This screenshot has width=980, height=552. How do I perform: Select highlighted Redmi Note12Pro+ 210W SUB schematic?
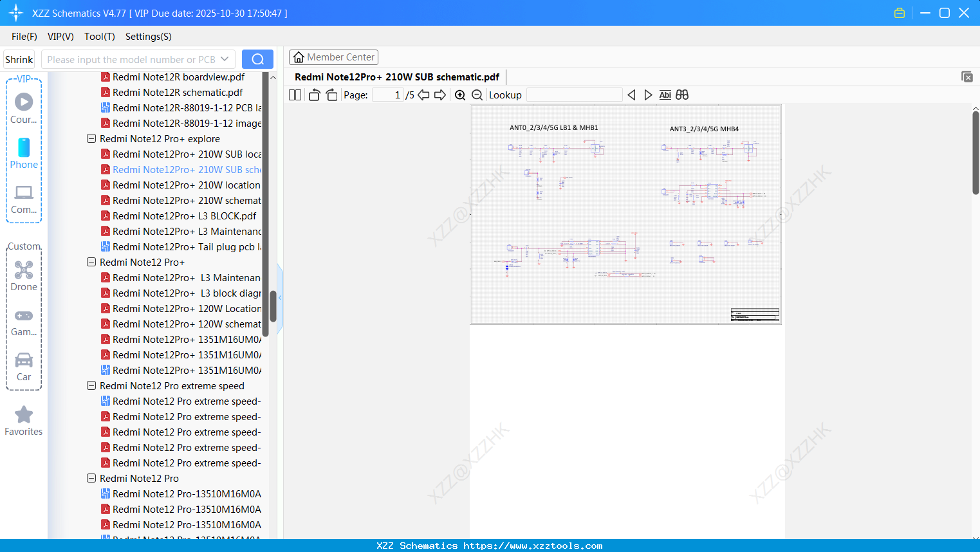[x=181, y=170]
